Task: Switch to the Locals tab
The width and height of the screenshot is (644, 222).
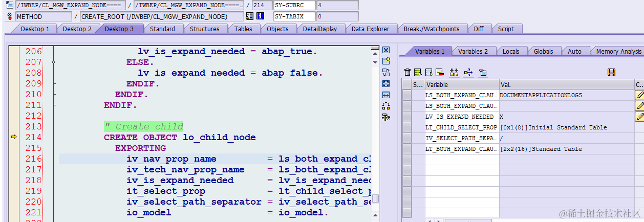Action: [x=511, y=51]
